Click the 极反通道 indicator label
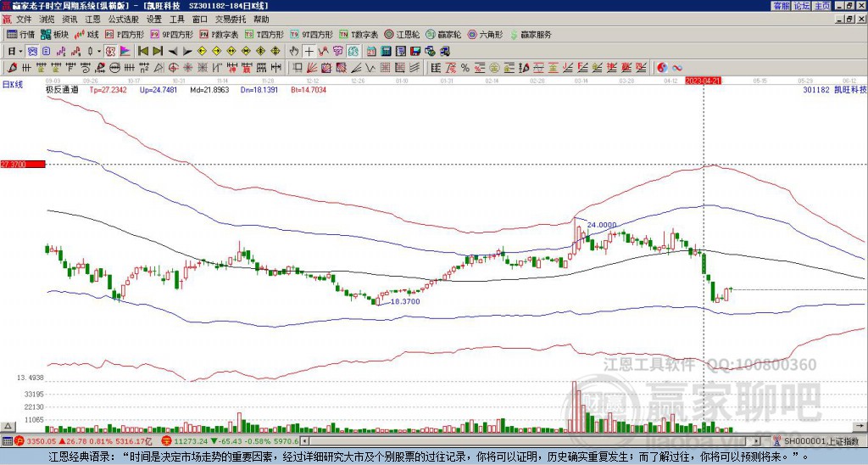The image size is (868, 465). coord(62,90)
